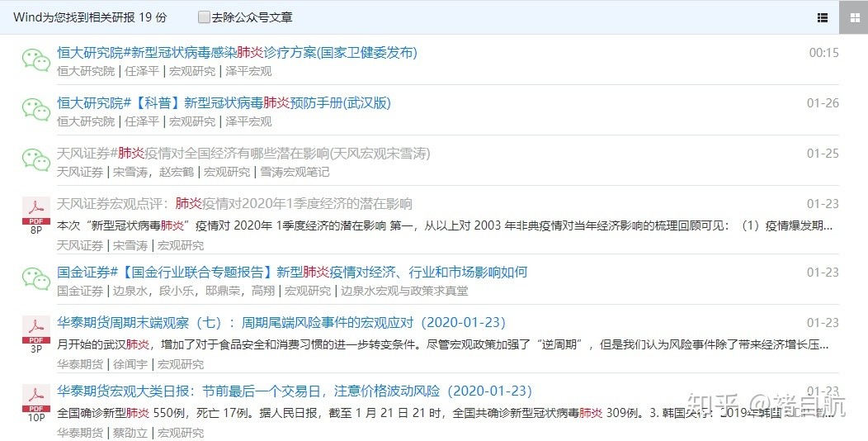Open 国金证券 国金行业联合专题报告 article
This screenshot has height=441, width=868.
pos(292,272)
